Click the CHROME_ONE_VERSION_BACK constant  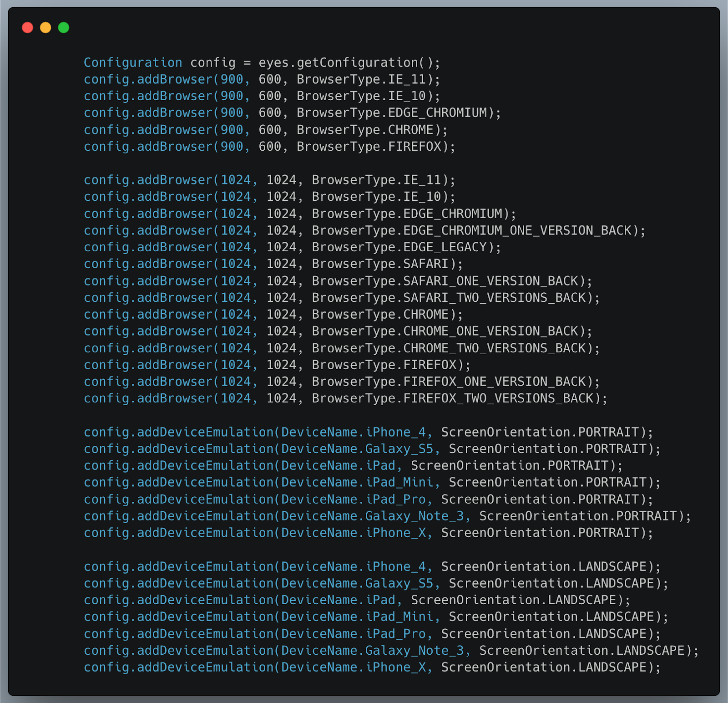[x=491, y=331]
